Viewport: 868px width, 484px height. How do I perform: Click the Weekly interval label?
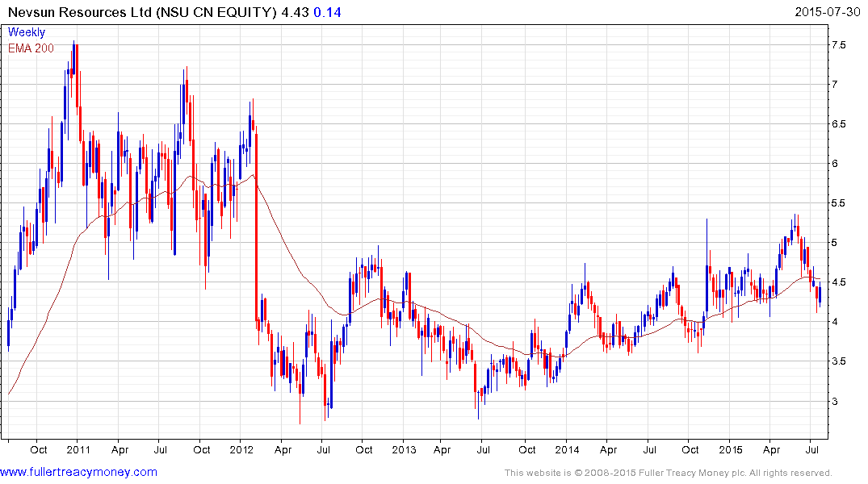click(27, 32)
